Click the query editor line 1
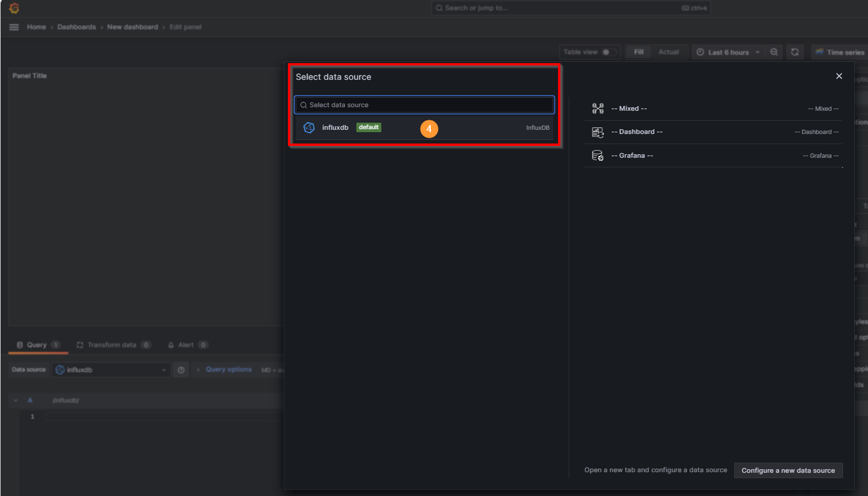This screenshot has height=496, width=868. click(165, 416)
